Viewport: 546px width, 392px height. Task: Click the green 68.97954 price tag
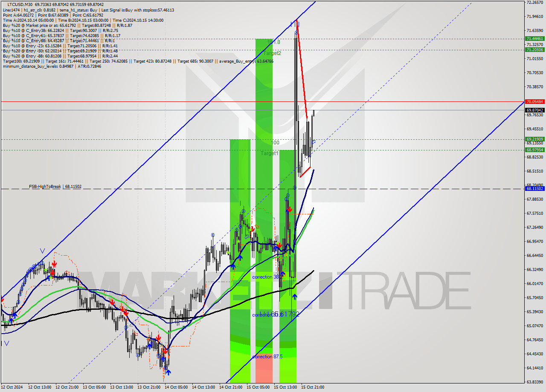point(535,150)
